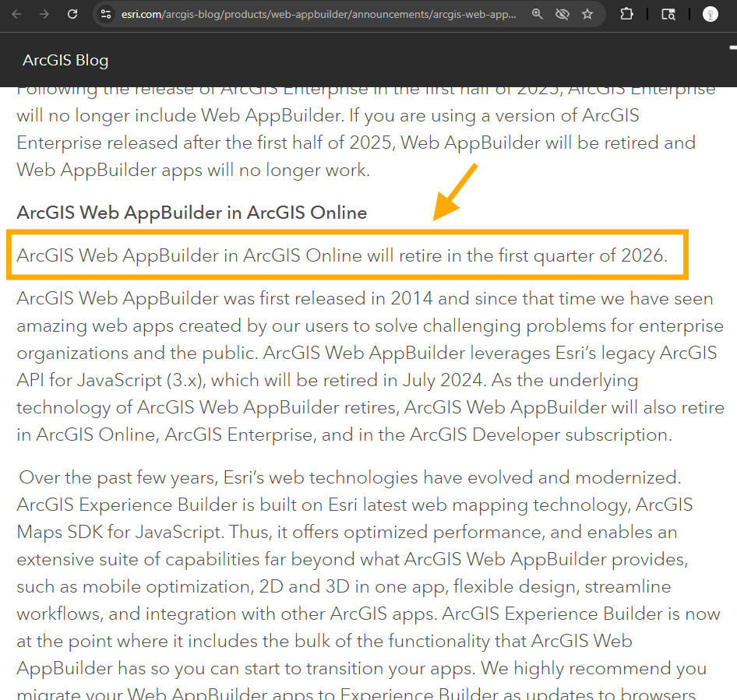This screenshot has height=700, width=737.
Task: Click the text 'We highly recommend you'
Action: pos(594,669)
